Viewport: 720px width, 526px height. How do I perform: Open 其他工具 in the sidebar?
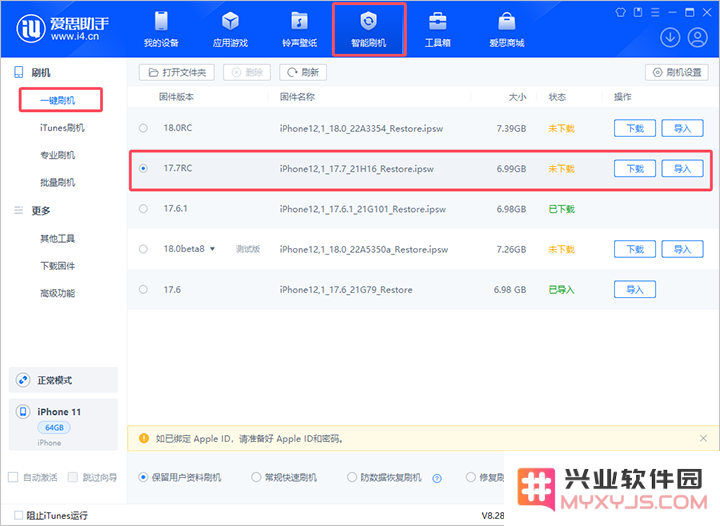pyautogui.click(x=57, y=238)
